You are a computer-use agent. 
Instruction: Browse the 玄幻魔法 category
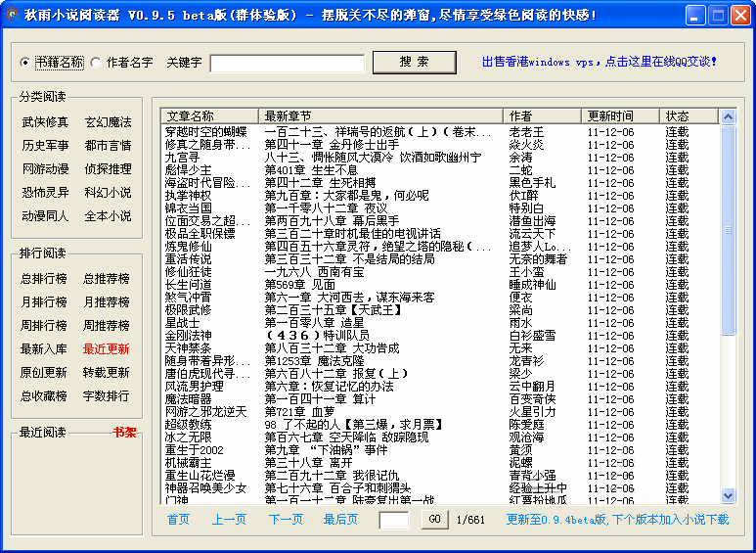pos(108,122)
